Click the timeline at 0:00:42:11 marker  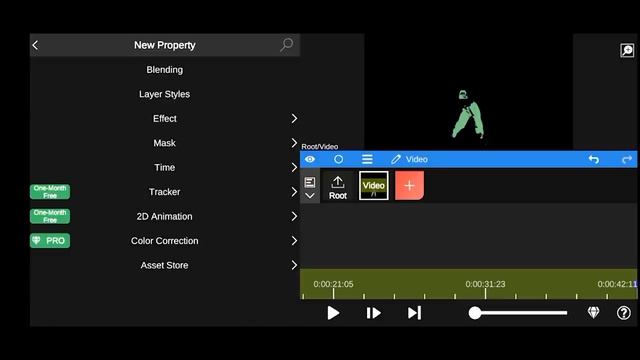(x=617, y=284)
